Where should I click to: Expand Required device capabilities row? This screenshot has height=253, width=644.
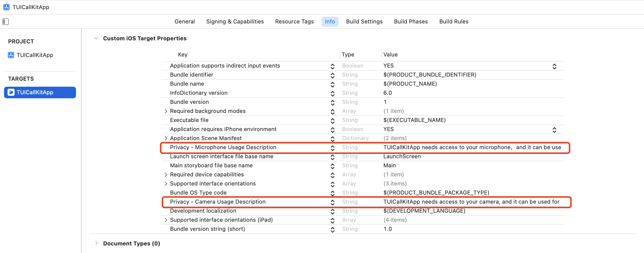click(166, 175)
